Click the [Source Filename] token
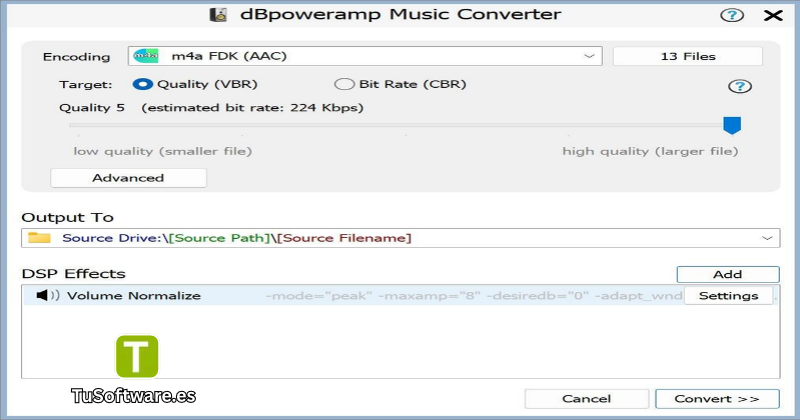This screenshot has height=420, width=800. click(344, 238)
